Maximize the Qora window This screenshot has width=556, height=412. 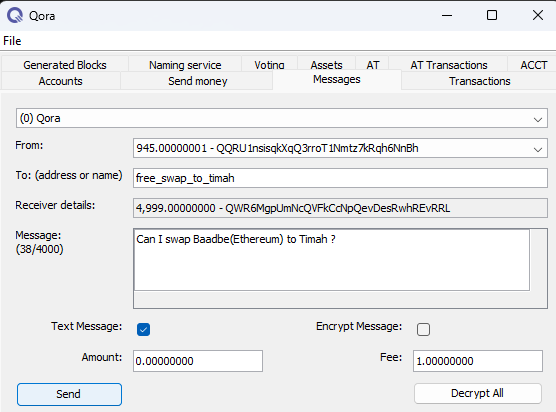(492, 15)
